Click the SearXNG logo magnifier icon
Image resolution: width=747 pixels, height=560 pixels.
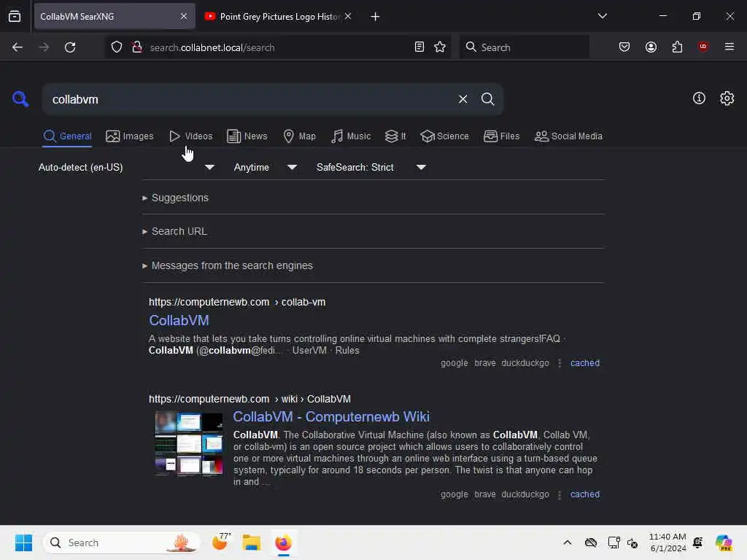20,99
